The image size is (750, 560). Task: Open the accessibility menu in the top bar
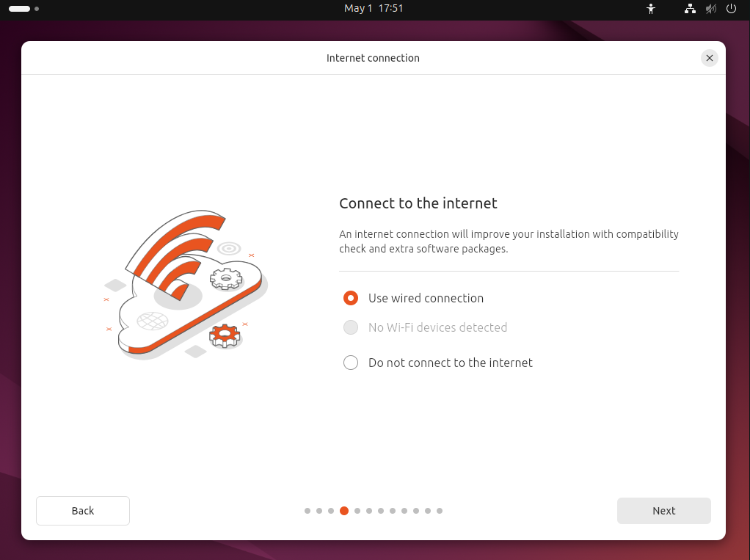650,9
